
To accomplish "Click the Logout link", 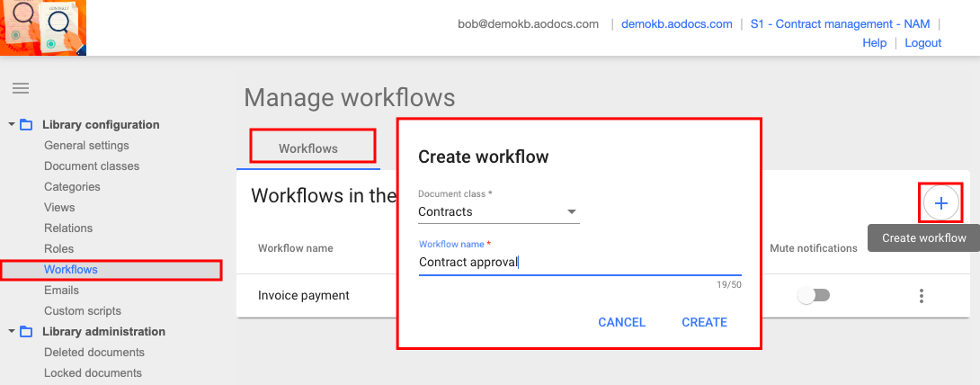I will pyautogui.click(x=922, y=43).
